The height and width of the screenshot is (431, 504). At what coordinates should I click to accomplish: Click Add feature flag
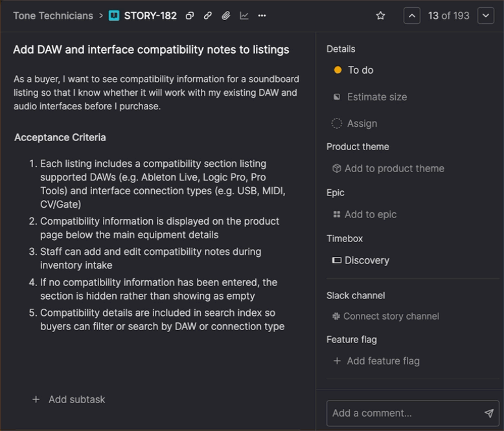click(376, 361)
